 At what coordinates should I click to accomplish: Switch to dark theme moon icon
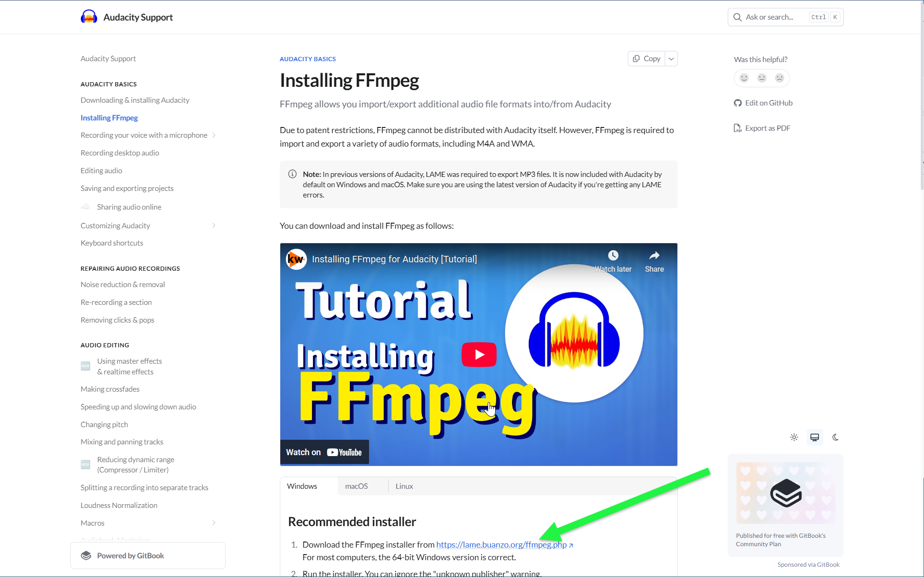835,437
